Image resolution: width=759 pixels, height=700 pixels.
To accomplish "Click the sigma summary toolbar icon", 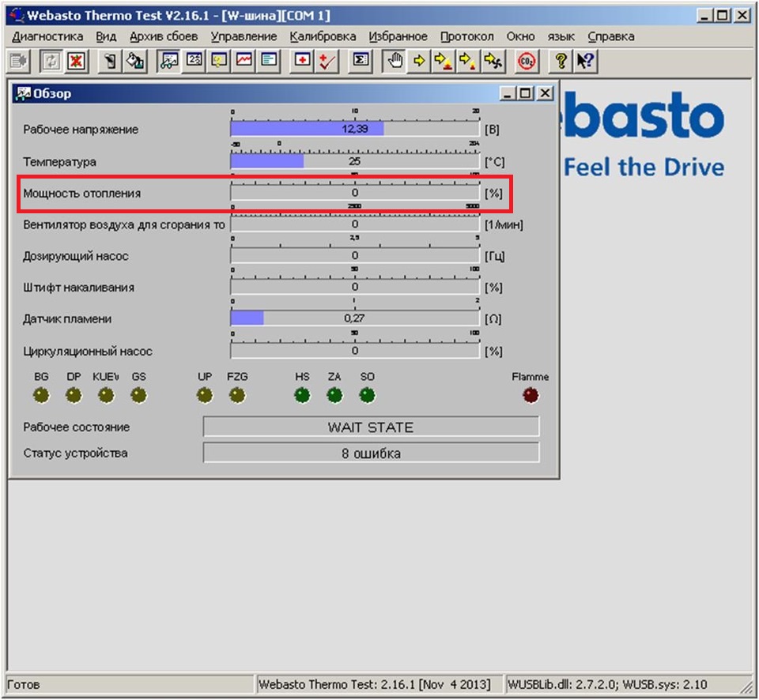I will (x=361, y=61).
